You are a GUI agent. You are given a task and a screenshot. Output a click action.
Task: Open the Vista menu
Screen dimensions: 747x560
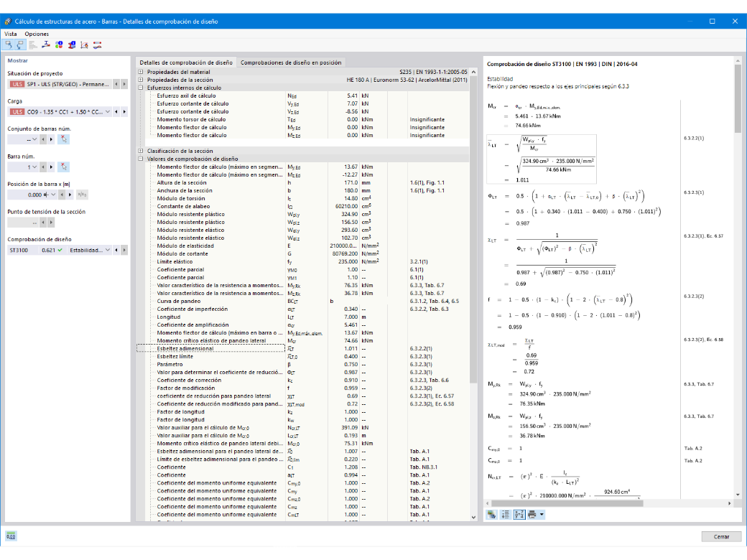tap(11, 34)
